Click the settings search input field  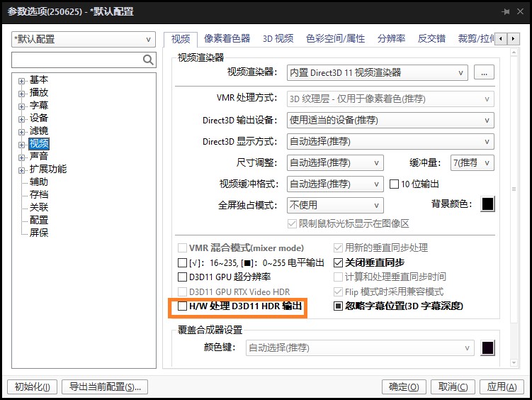click(x=77, y=60)
